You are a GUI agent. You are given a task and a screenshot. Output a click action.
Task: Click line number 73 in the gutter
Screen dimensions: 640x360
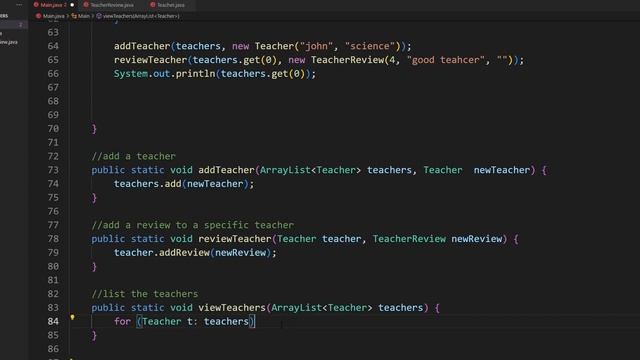(x=53, y=170)
